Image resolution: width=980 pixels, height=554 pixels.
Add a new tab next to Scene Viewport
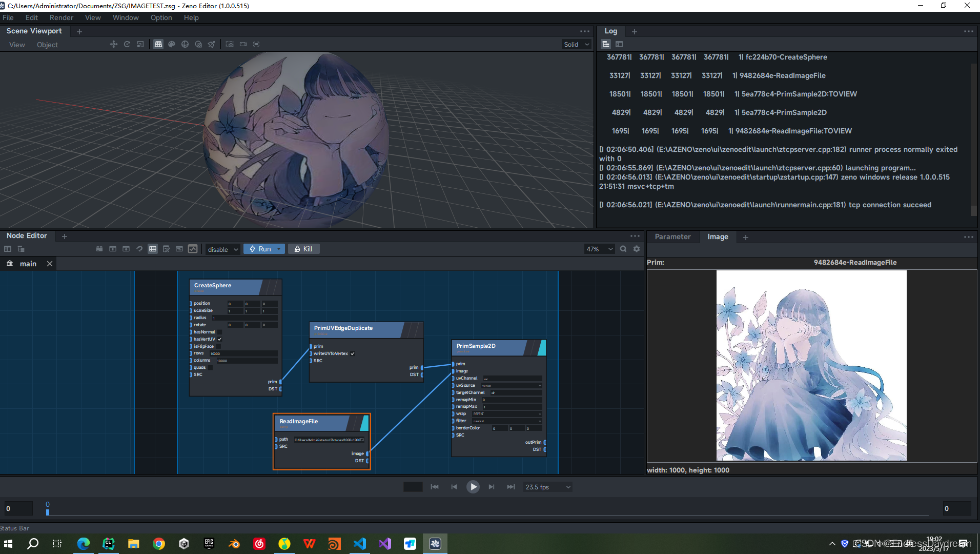tap(79, 31)
